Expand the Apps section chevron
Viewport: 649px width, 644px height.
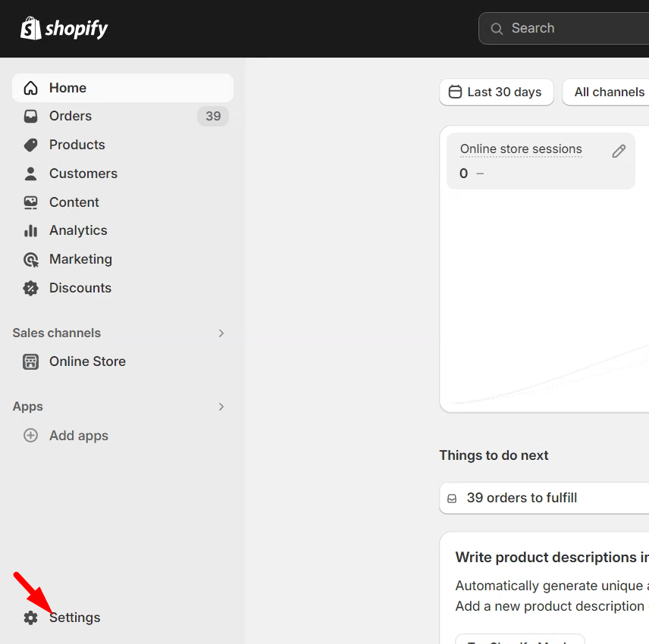click(221, 407)
